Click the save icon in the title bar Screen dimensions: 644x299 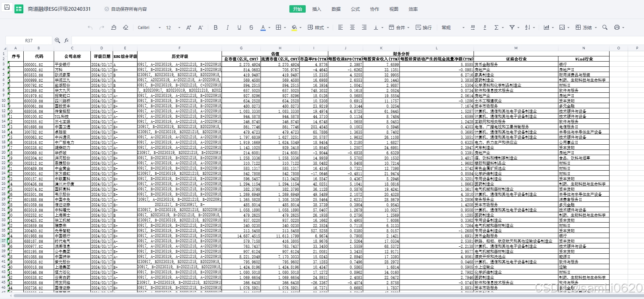tap(7, 8)
